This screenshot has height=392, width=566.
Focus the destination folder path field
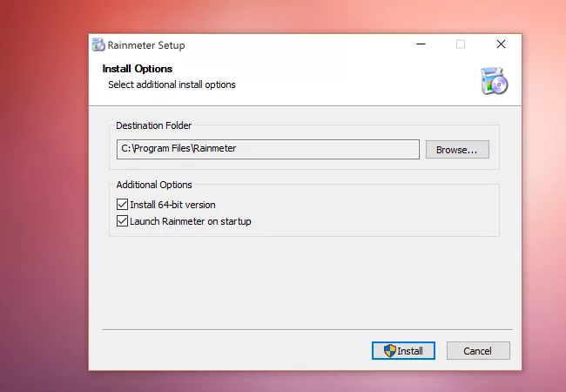(x=267, y=149)
